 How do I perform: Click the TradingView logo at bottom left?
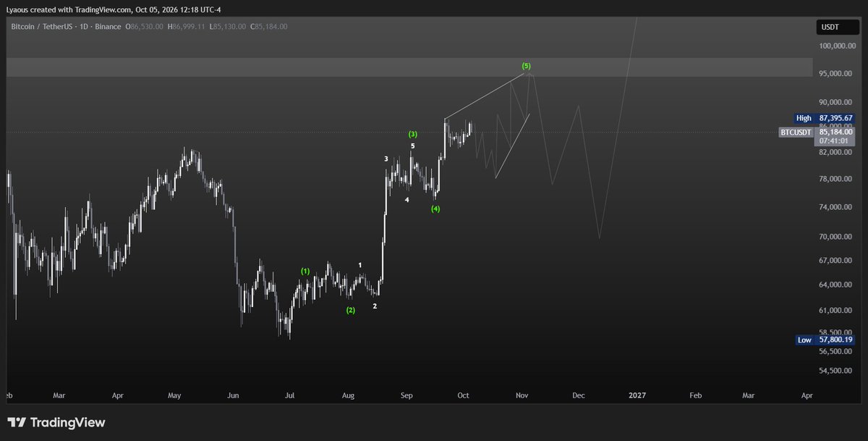point(56,423)
